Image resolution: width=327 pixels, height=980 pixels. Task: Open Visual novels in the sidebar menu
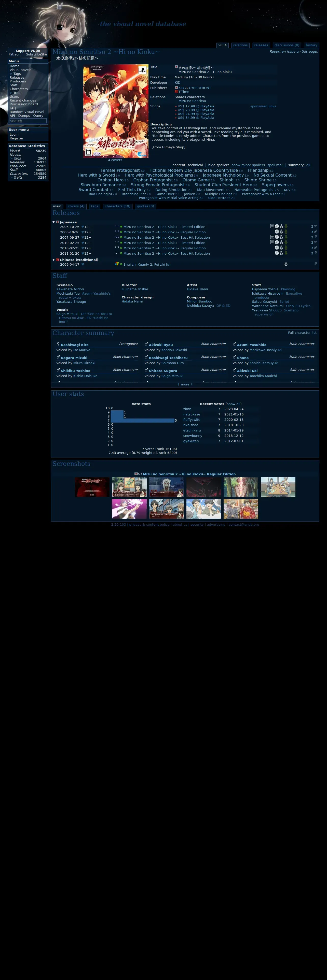[21, 70]
